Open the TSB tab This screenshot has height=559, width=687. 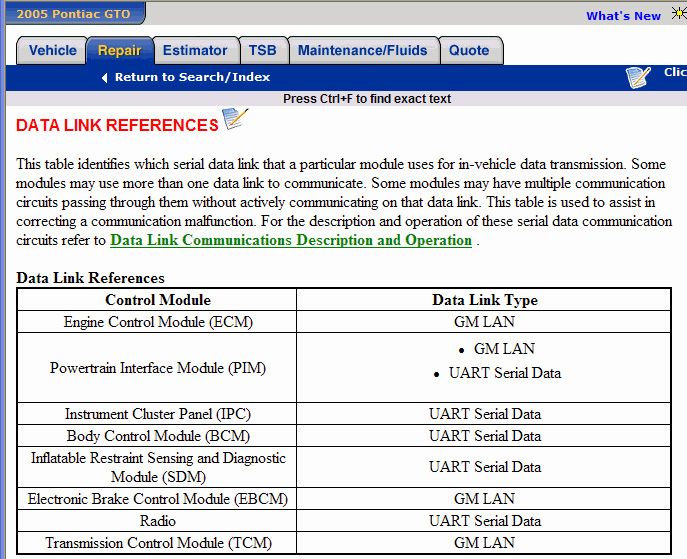click(262, 51)
